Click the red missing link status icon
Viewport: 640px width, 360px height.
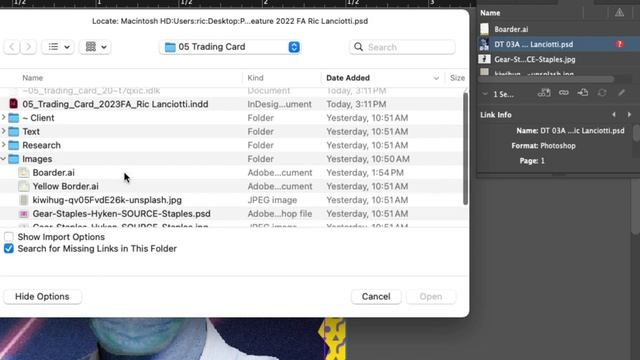click(x=620, y=44)
